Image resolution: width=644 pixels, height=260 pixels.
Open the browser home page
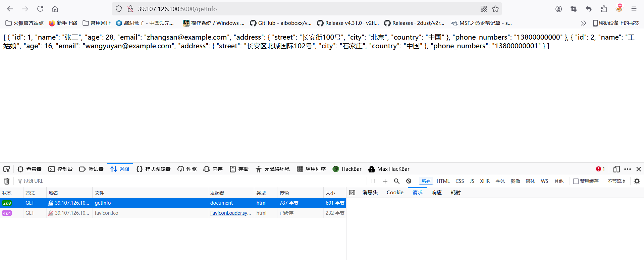coord(55,9)
